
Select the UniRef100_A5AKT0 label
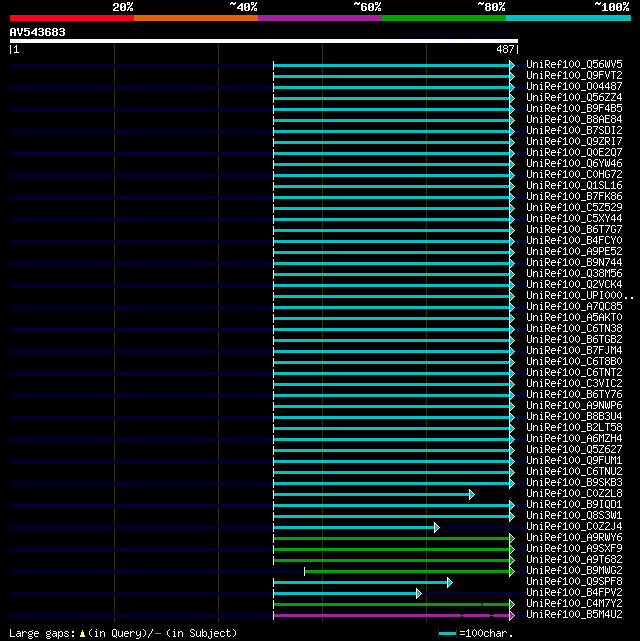point(574,318)
